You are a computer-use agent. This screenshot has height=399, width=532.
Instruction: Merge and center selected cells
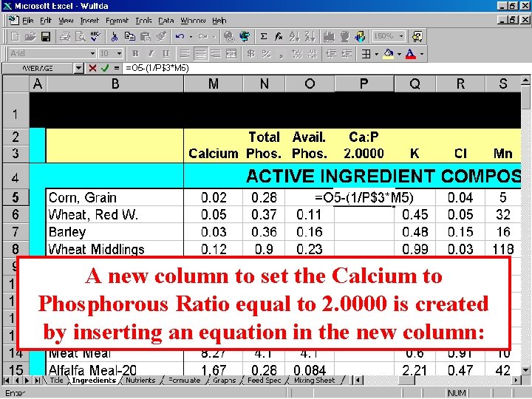[x=231, y=54]
